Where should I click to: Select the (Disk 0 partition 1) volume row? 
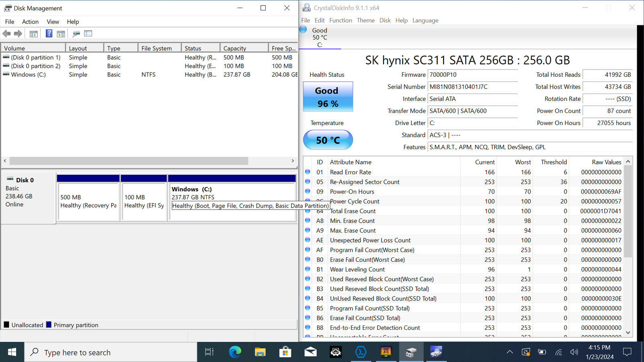[149, 58]
